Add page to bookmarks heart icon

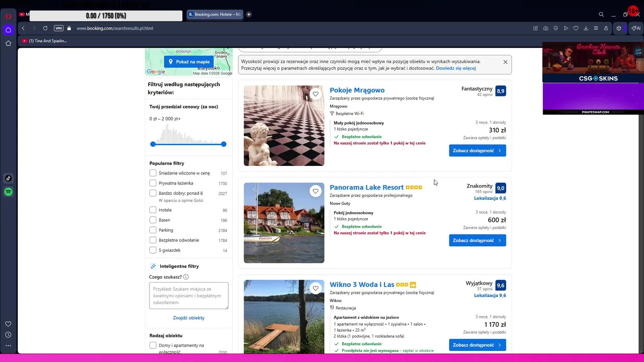tap(576, 28)
